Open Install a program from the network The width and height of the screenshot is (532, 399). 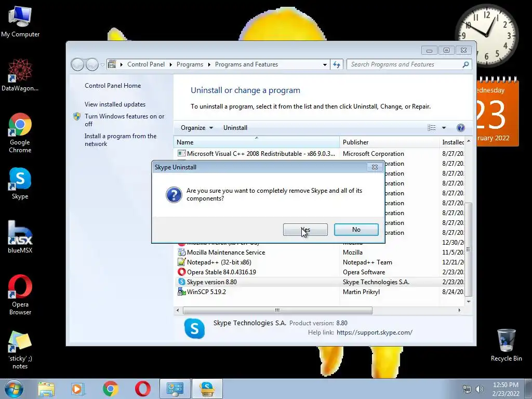[121, 140]
